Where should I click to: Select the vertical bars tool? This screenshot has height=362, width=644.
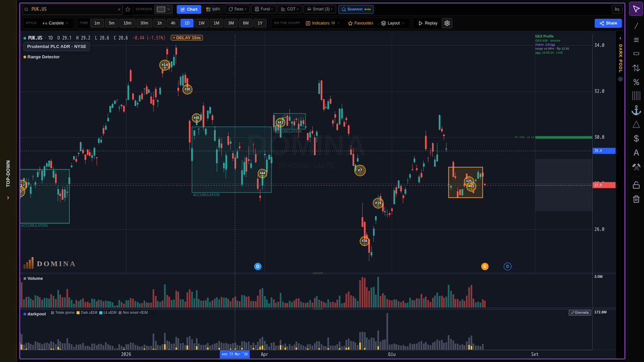[x=636, y=96]
